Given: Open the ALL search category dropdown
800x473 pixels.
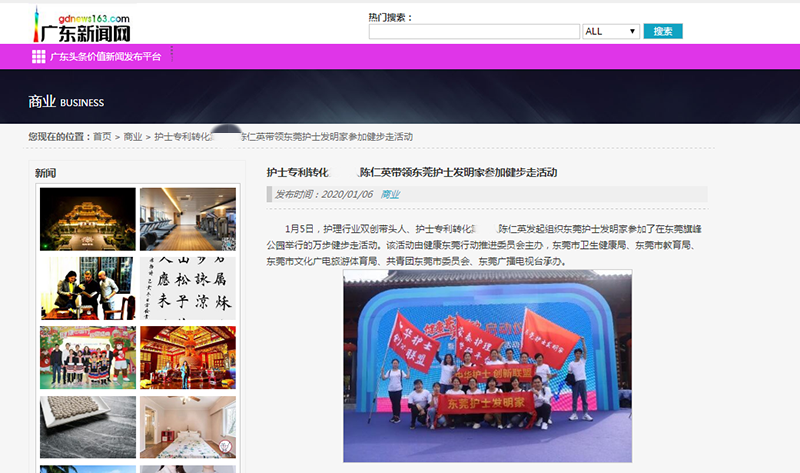Looking at the screenshot, I should [x=611, y=31].
